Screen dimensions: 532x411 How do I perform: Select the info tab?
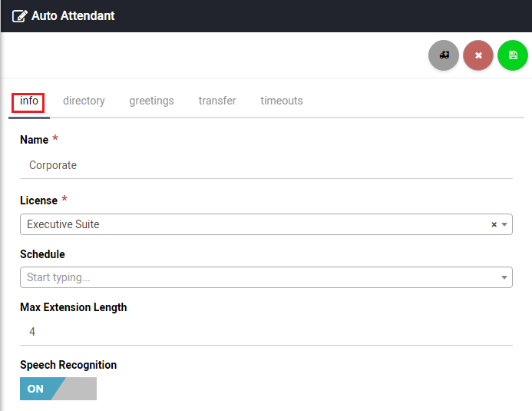(29, 101)
